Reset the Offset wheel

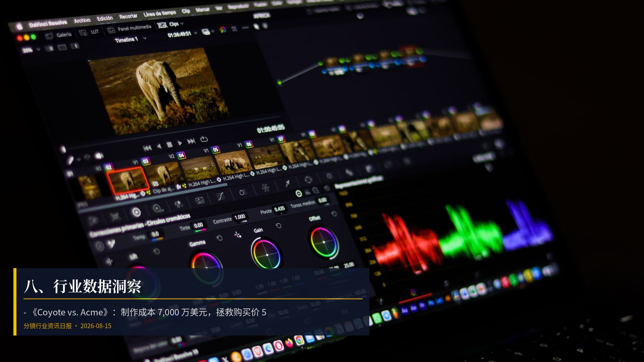click(334, 214)
